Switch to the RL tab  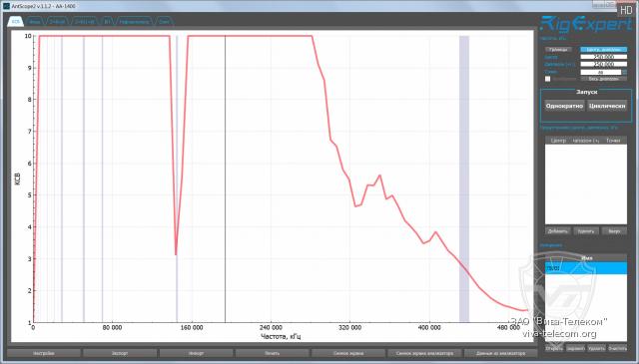tap(107, 21)
